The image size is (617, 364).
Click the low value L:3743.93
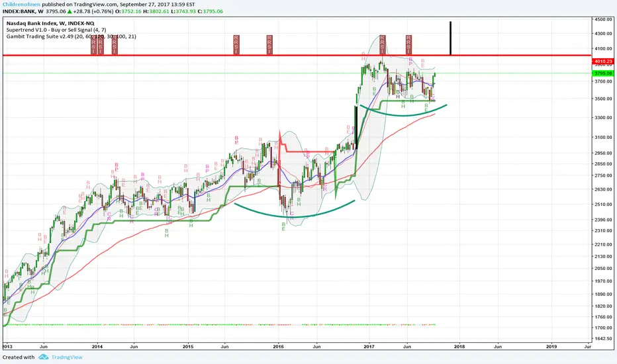(x=183, y=11)
